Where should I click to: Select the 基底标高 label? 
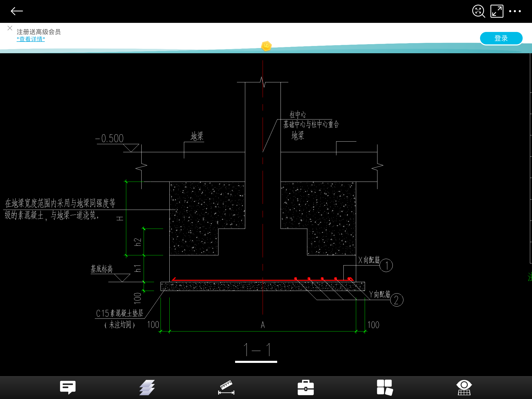click(x=102, y=269)
